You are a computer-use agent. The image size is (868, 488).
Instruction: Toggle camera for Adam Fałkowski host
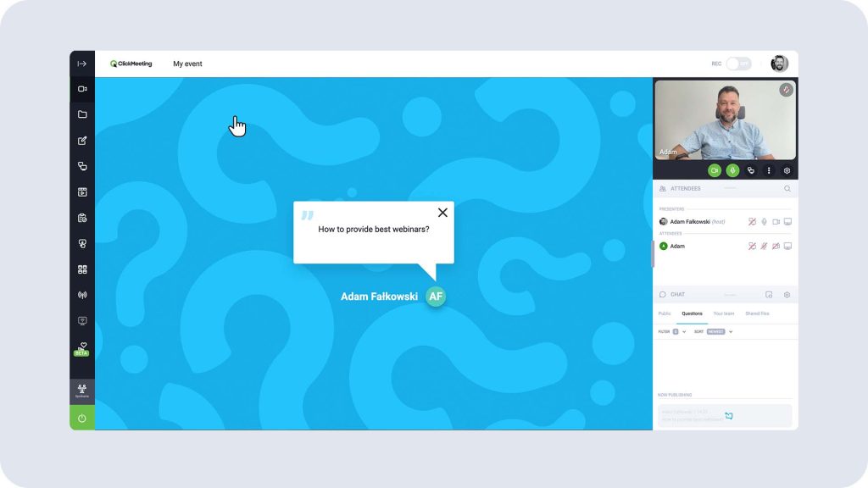[776, 222]
